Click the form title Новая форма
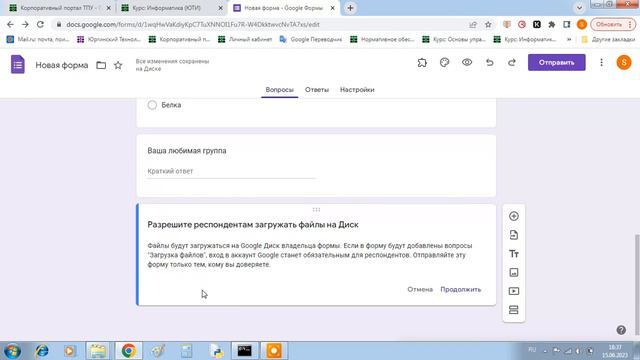This screenshot has width=640, height=360. pyautogui.click(x=62, y=65)
